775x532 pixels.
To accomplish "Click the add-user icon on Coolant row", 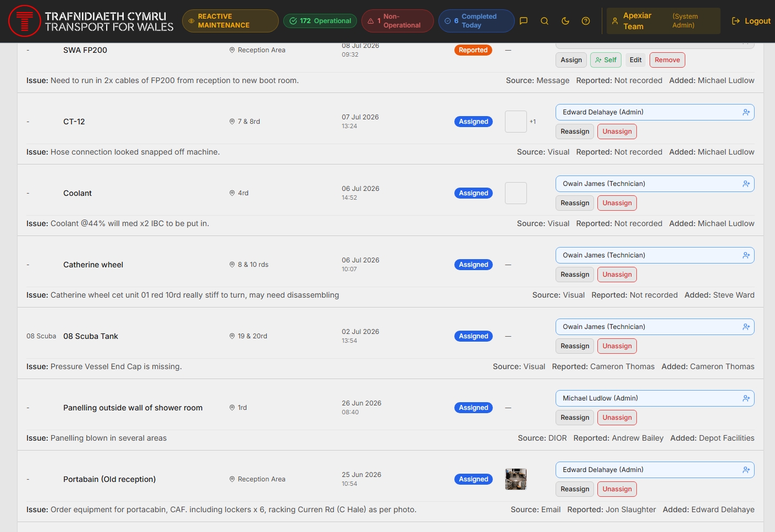I will coord(746,184).
